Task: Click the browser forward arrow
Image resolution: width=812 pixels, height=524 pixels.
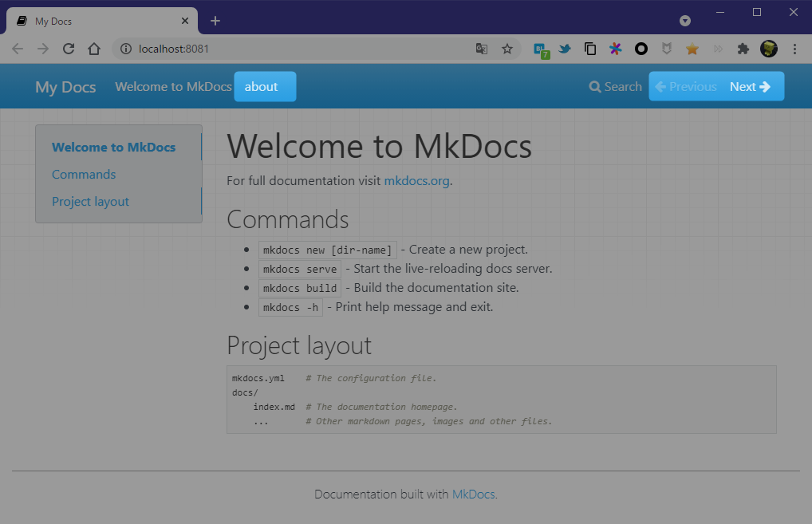Action: click(x=43, y=49)
